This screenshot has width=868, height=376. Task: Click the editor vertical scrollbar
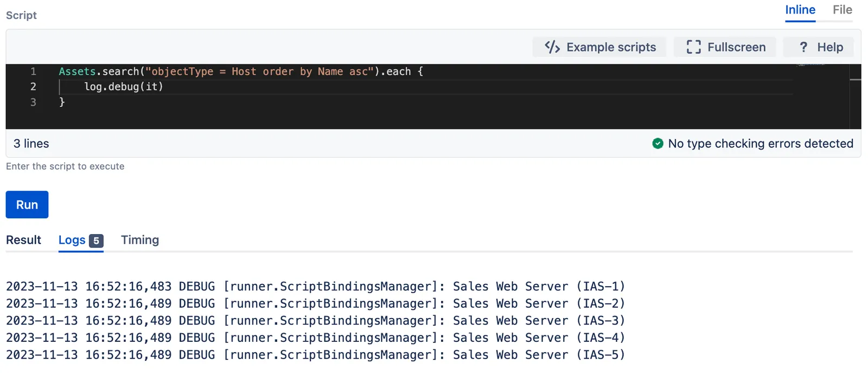pos(856,96)
